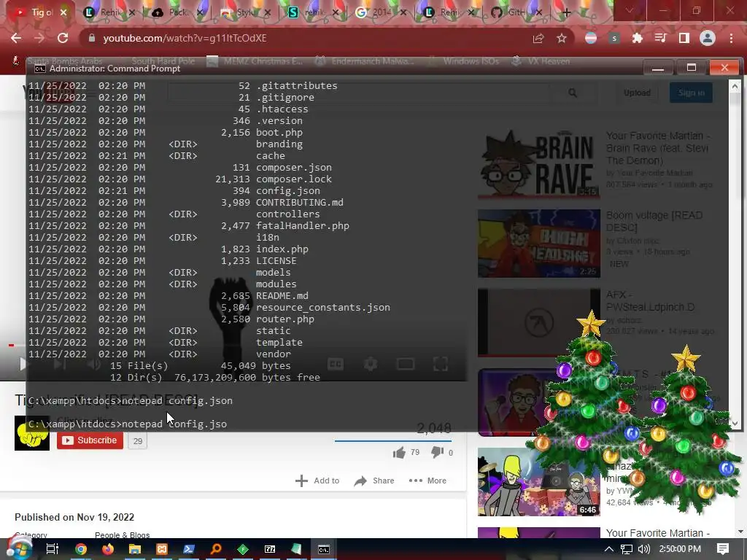Click Chrome forward navigation arrow
The image size is (747, 560).
coord(39,38)
